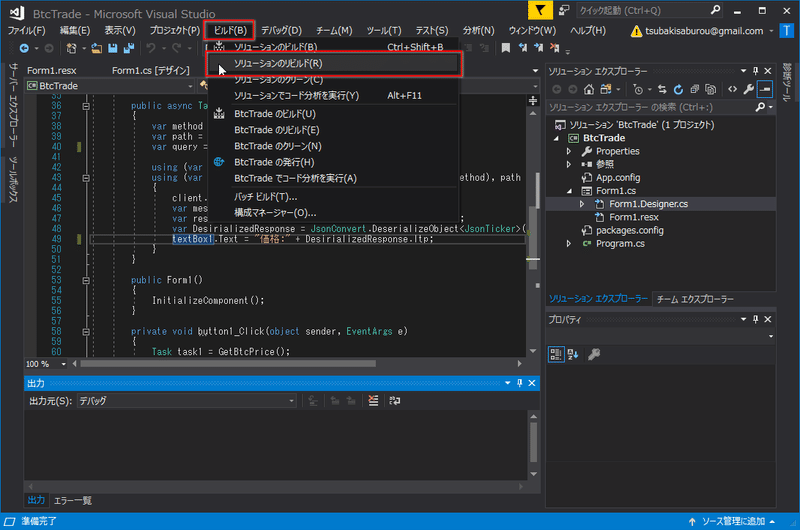Open サーバー エクスプローラー side tab
Screen dimensions: 800x530
tap(13, 105)
